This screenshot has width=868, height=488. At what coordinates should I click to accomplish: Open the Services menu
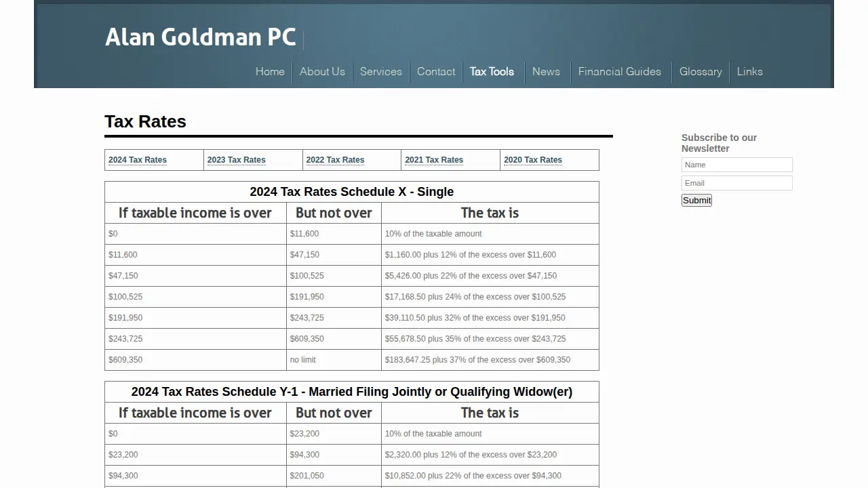coord(380,71)
